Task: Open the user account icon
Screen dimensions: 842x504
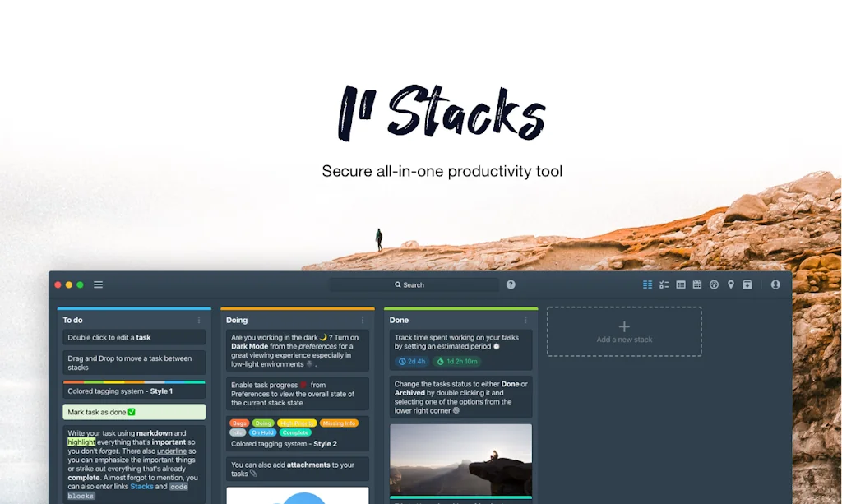Action: tap(776, 284)
